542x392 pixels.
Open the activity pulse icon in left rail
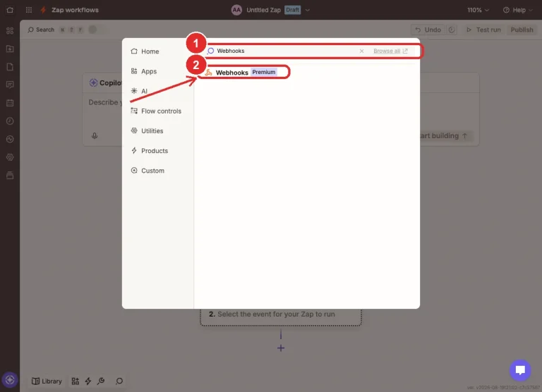[10, 139]
